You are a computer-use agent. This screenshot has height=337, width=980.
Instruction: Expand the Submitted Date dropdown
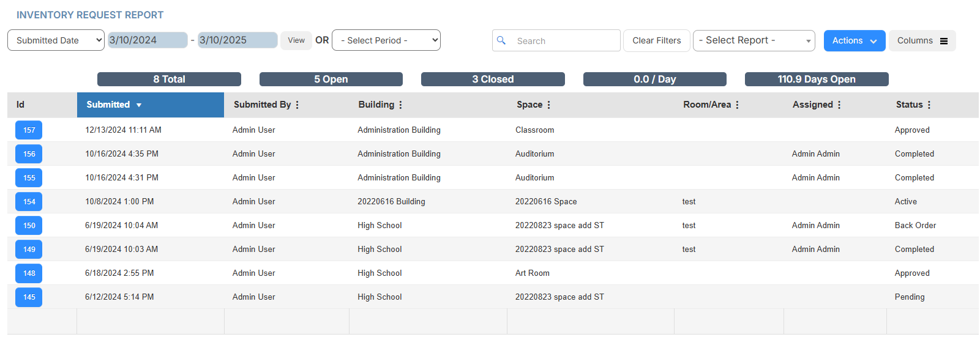(56, 40)
